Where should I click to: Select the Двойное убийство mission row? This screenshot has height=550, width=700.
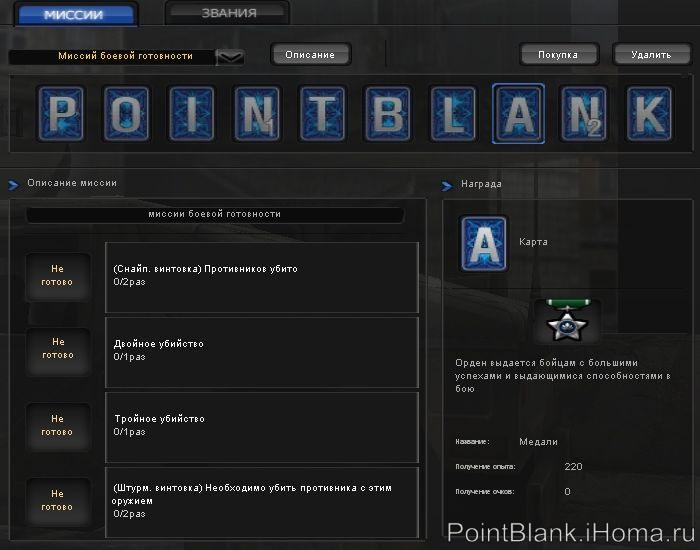click(261, 351)
